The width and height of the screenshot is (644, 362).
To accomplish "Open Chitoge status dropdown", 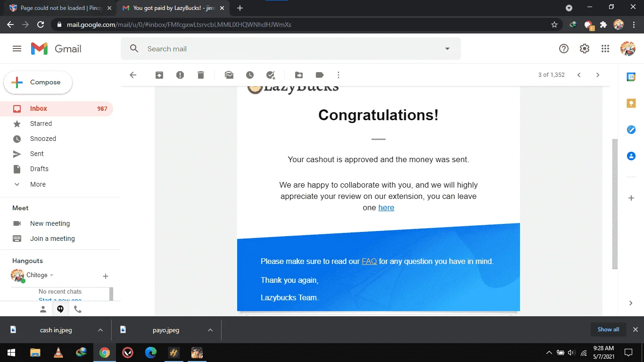I will (52, 275).
